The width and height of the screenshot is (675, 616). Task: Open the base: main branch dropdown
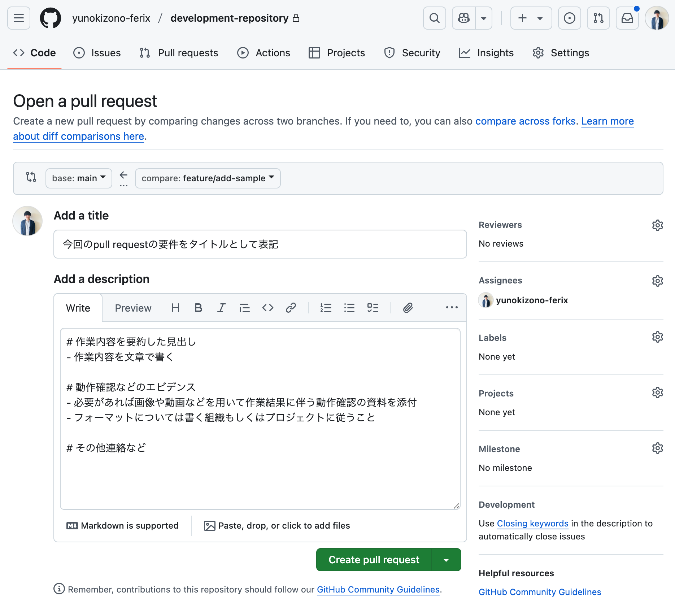pyautogui.click(x=78, y=178)
